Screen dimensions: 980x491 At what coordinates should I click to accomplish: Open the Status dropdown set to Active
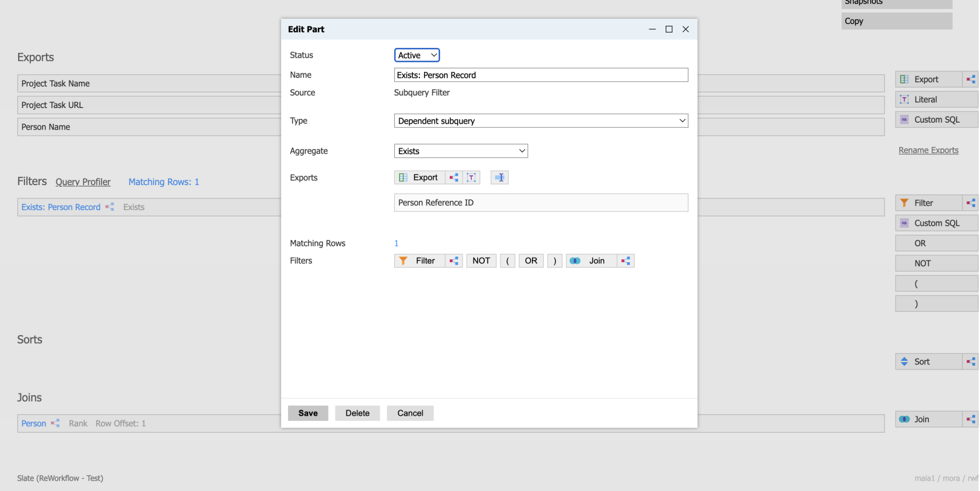click(417, 55)
